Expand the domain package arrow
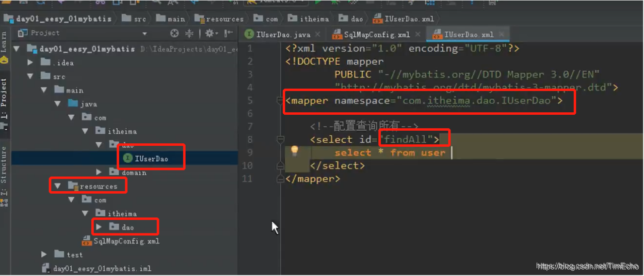The height and width of the screenshot is (276, 644). (99, 172)
